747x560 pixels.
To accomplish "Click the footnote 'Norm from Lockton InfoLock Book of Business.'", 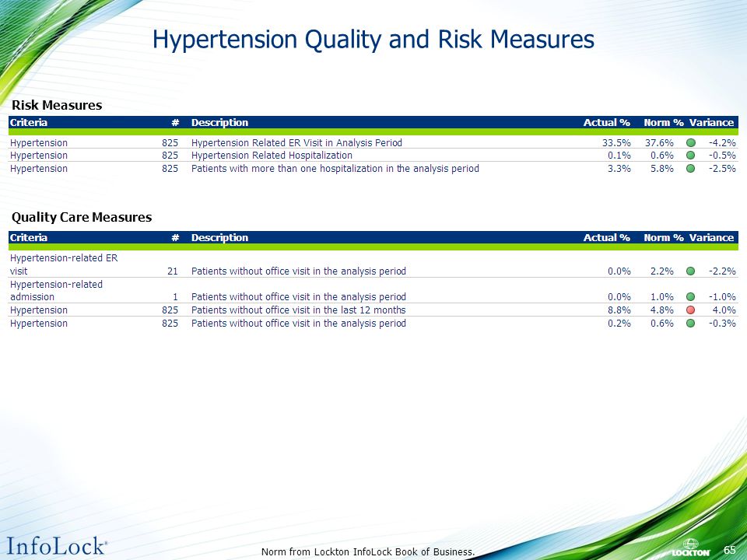I will click(x=368, y=552).
